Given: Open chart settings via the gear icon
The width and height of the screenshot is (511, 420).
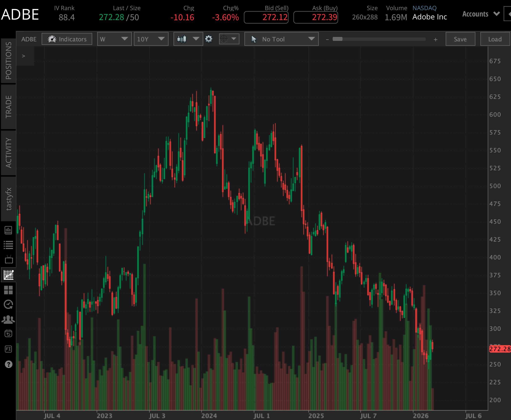Looking at the screenshot, I should (209, 39).
